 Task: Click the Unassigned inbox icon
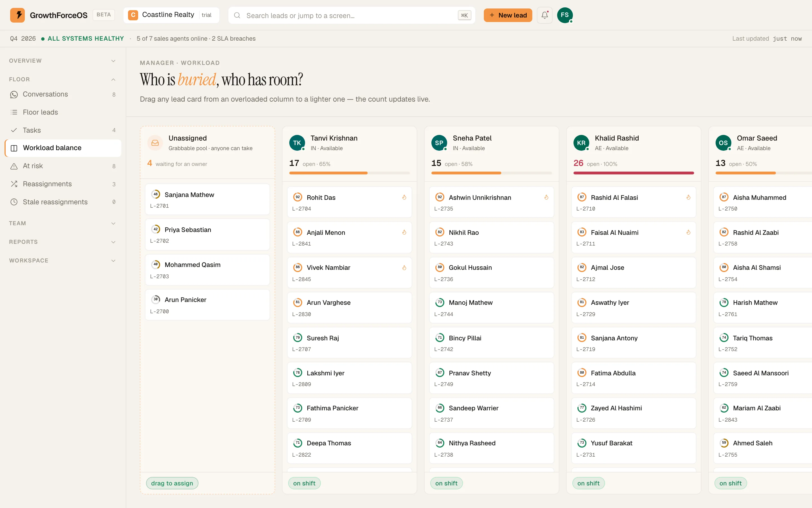click(155, 143)
